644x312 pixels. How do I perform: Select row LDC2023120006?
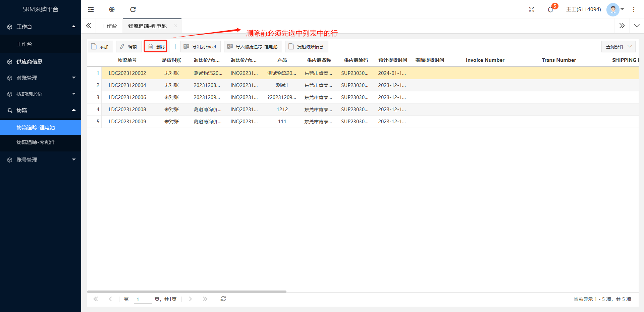pyautogui.click(x=363, y=97)
